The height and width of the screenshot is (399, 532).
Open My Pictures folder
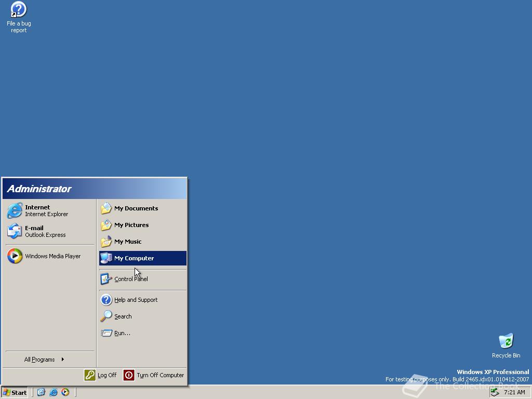pyautogui.click(x=142, y=225)
